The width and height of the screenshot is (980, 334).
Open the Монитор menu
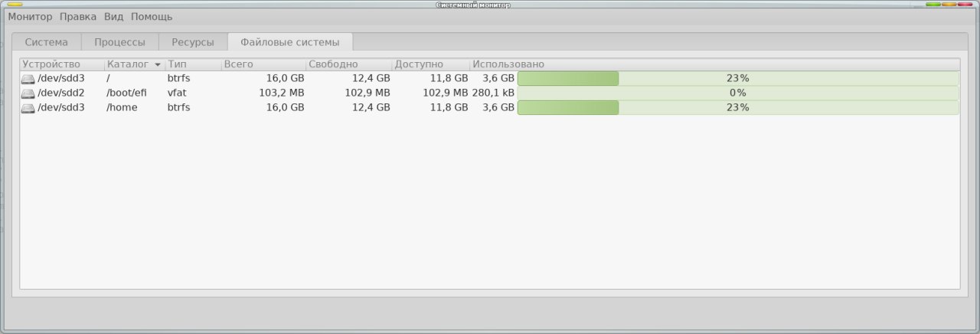tap(30, 16)
